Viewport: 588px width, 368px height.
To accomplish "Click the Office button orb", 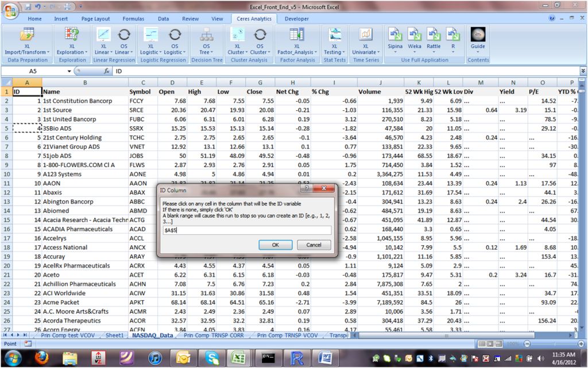I will (x=10, y=11).
